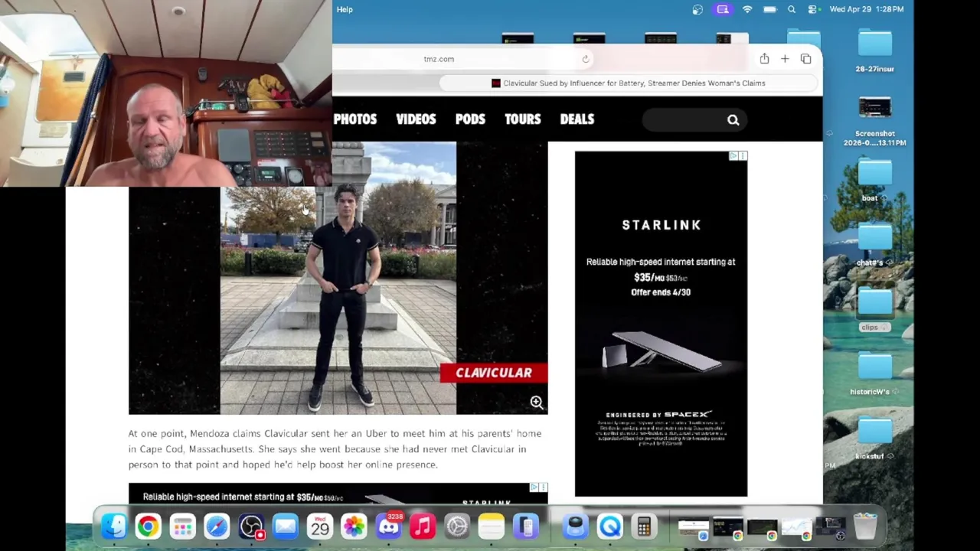Click the Clavicular article photo

338,279
